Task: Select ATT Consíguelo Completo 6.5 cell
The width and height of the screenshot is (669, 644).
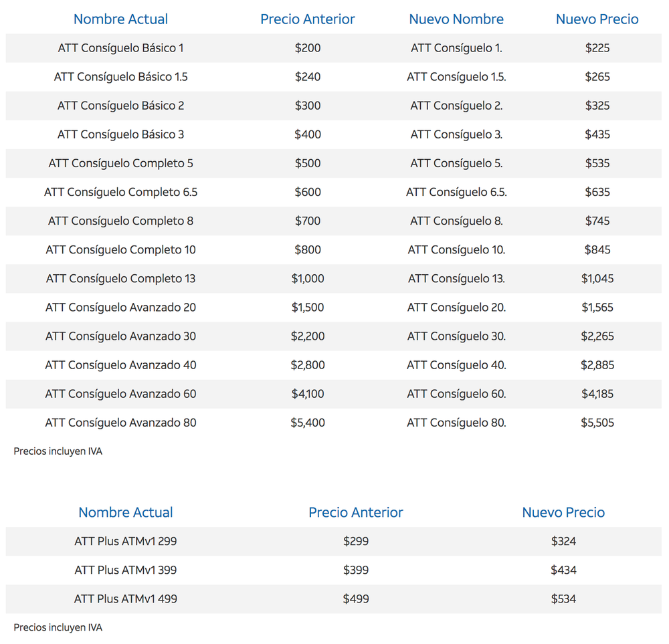Action: pos(120,192)
